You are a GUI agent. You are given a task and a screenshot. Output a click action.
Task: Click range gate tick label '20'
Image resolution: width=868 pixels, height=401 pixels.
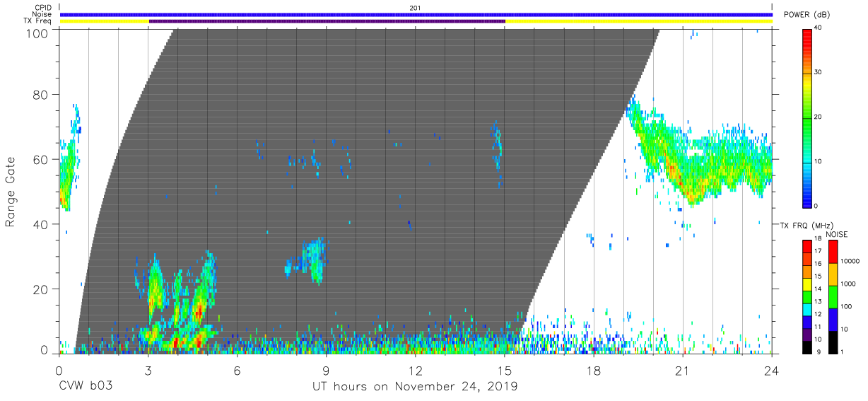[x=40, y=289]
